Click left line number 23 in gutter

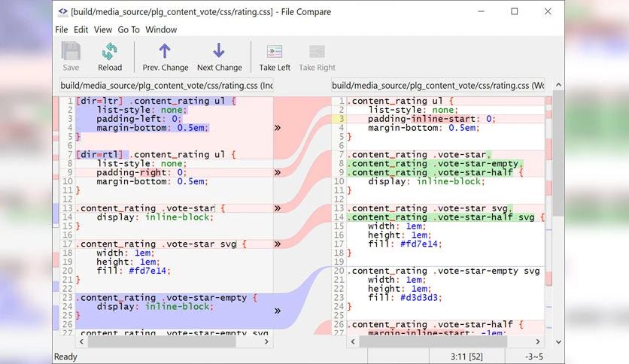point(68,298)
